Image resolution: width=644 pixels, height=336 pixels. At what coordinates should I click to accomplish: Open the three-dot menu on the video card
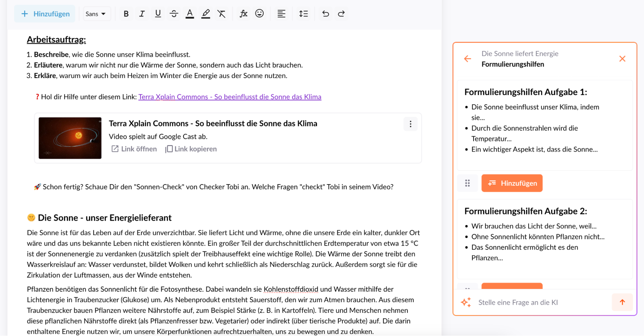(410, 124)
